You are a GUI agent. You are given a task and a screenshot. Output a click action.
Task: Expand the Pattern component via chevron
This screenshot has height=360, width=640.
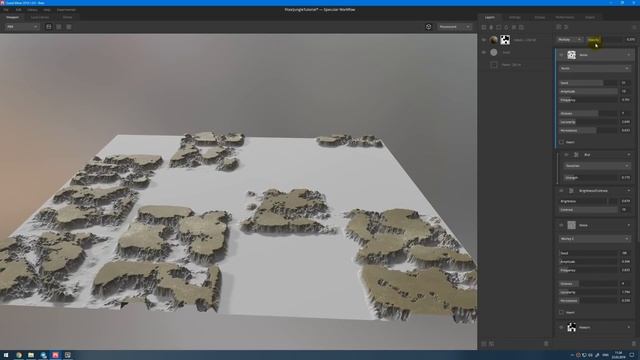[x=629, y=327]
